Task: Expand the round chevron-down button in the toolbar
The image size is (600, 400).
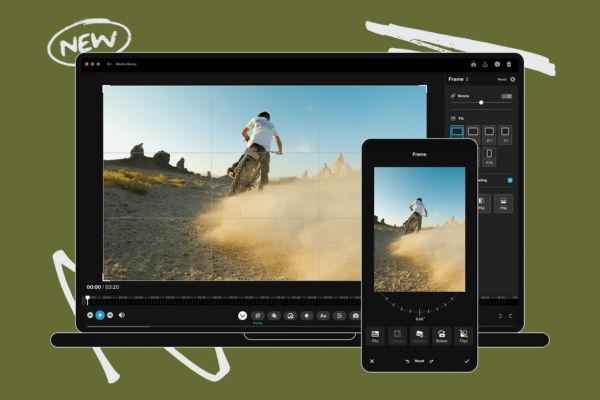Action: [242, 315]
